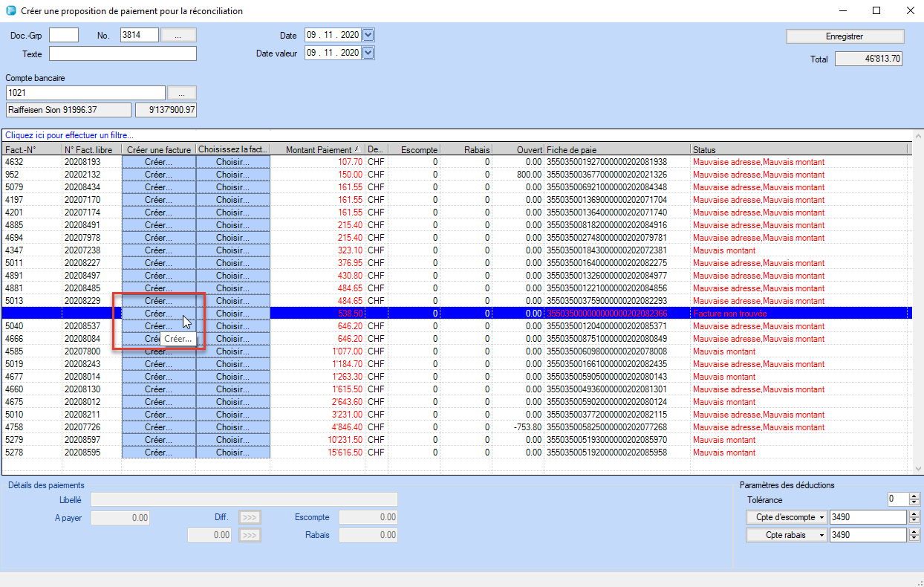Click the browse button beside Compte bancaire field
Viewport: 924px width, 587px height.
tap(182, 93)
